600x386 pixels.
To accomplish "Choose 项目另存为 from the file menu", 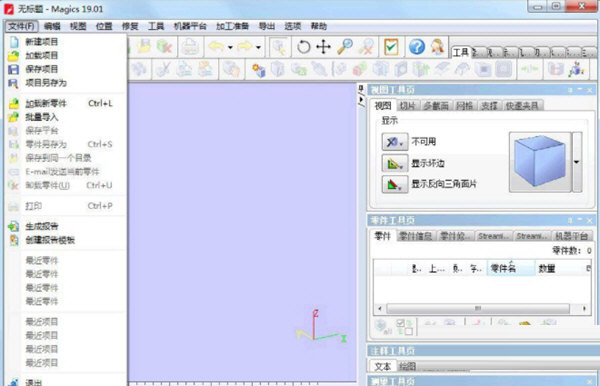I will [x=66, y=83].
